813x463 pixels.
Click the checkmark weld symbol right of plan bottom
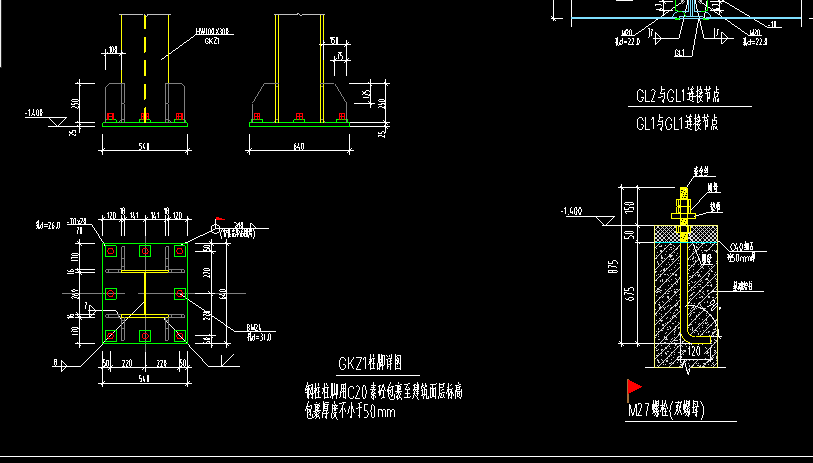click(x=228, y=360)
